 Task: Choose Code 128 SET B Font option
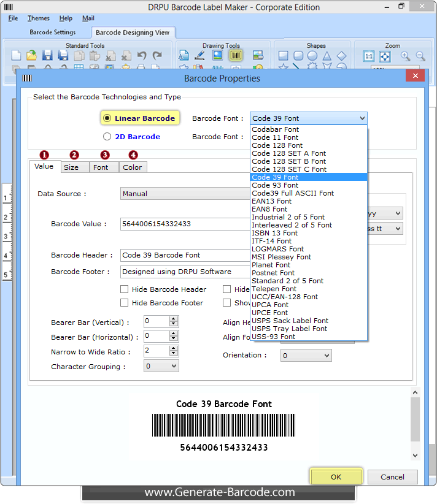pyautogui.click(x=309, y=161)
